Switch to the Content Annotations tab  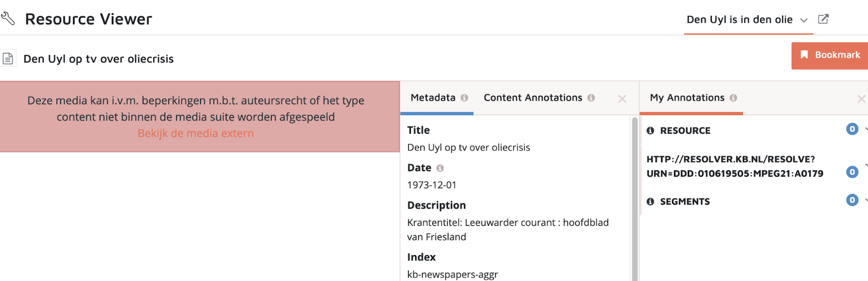tap(533, 98)
